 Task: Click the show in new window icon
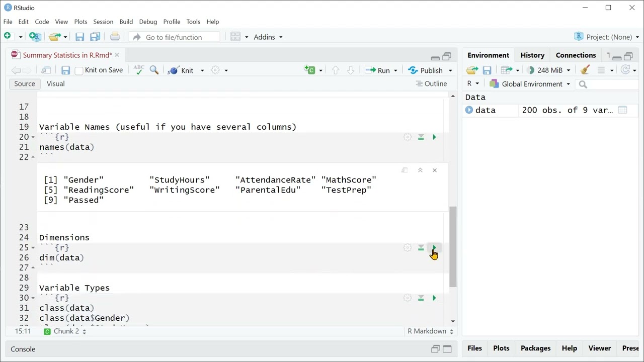[x=46, y=70]
